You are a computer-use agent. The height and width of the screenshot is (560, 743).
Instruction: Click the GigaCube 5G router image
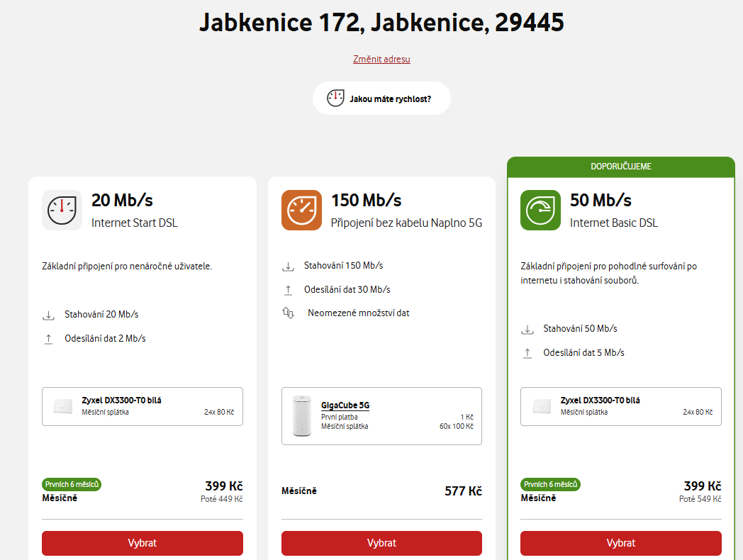301,416
